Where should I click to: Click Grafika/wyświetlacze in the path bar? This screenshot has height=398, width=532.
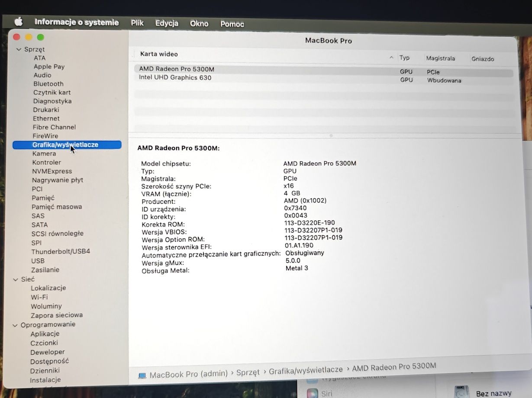click(306, 370)
